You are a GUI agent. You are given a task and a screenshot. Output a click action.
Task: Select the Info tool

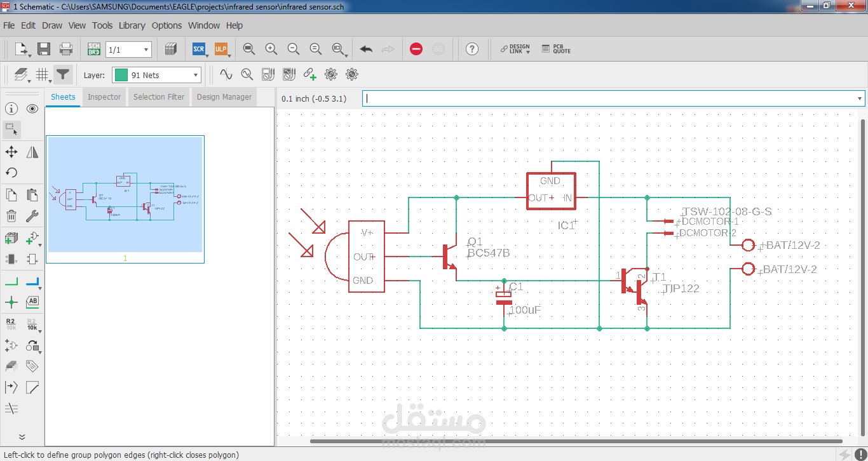(11, 109)
